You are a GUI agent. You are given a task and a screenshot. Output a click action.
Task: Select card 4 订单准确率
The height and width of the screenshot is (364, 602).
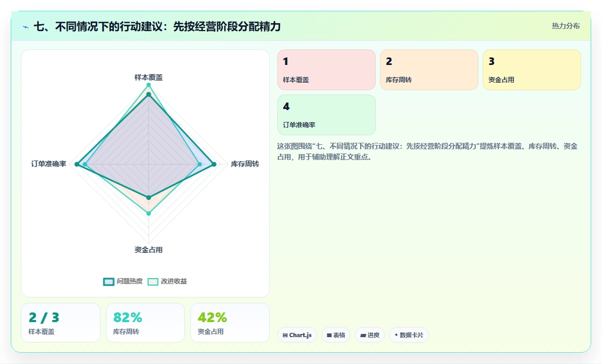[326, 115]
